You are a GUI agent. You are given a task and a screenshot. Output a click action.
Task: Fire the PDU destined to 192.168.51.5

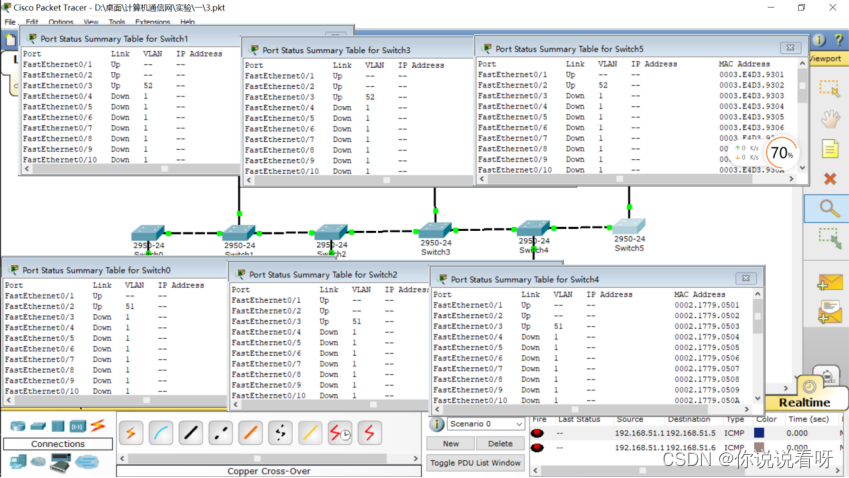tap(537, 433)
